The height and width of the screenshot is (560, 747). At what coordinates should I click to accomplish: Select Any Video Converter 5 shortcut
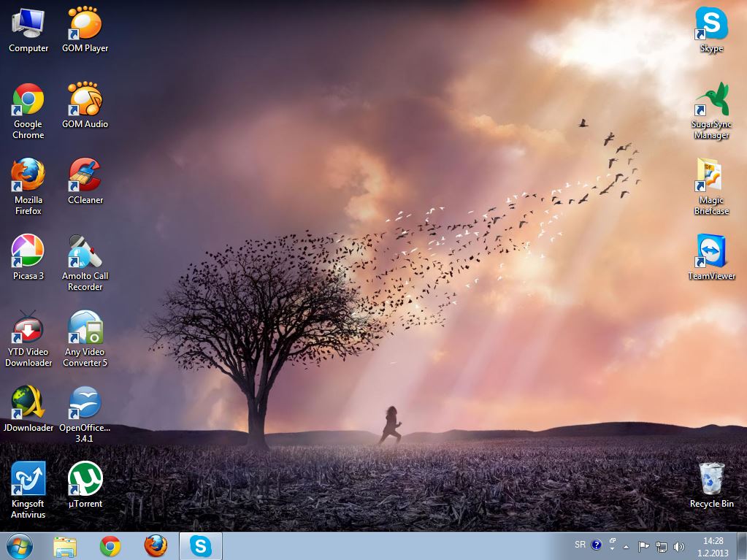tap(85, 339)
